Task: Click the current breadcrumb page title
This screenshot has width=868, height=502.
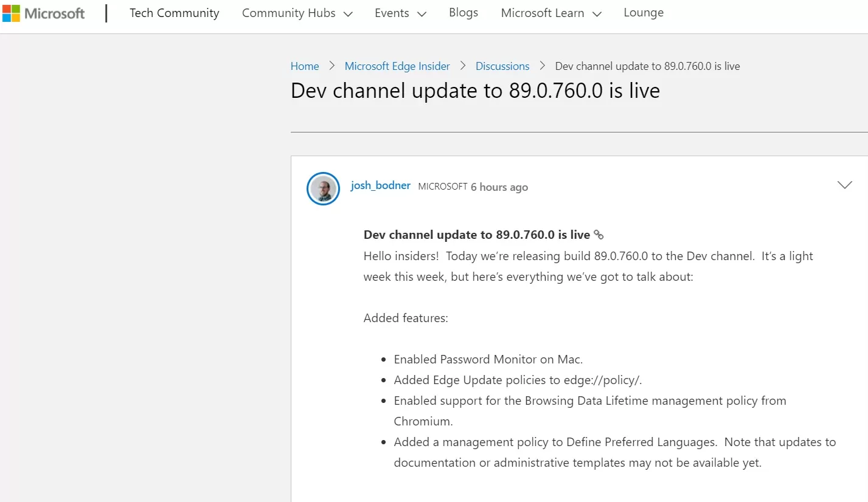Action: click(648, 66)
